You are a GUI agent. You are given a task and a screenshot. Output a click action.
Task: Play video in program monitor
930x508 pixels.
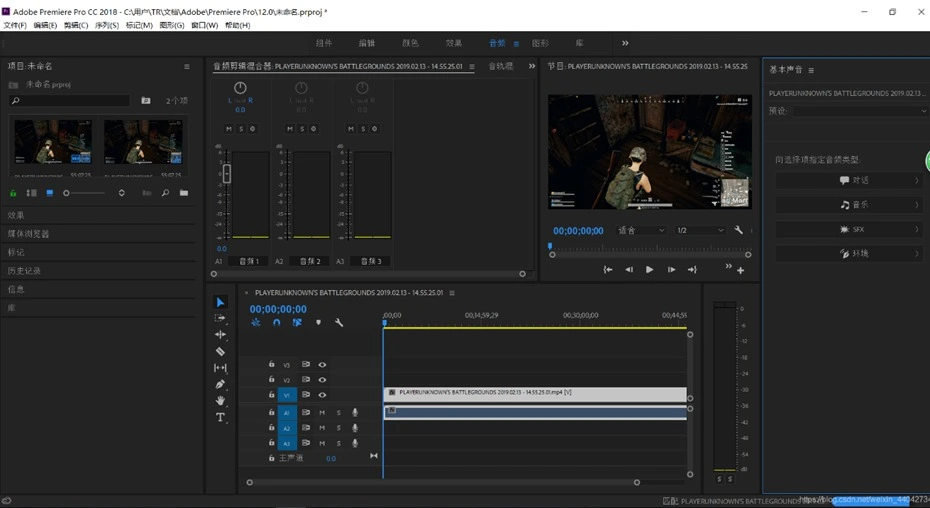[x=649, y=269]
